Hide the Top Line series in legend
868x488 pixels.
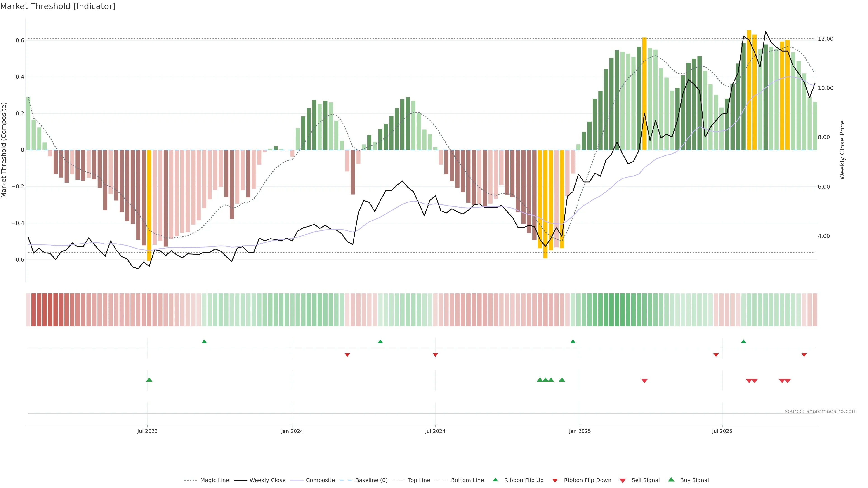pyautogui.click(x=419, y=480)
